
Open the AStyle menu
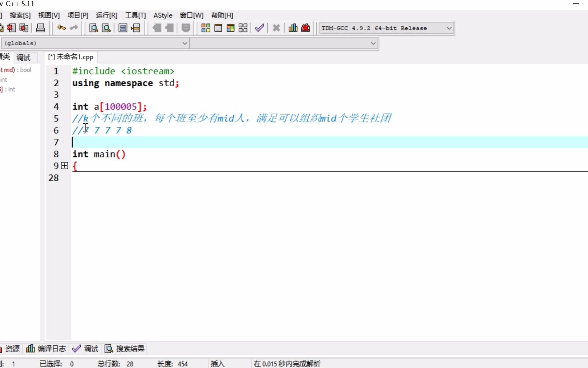coord(163,15)
